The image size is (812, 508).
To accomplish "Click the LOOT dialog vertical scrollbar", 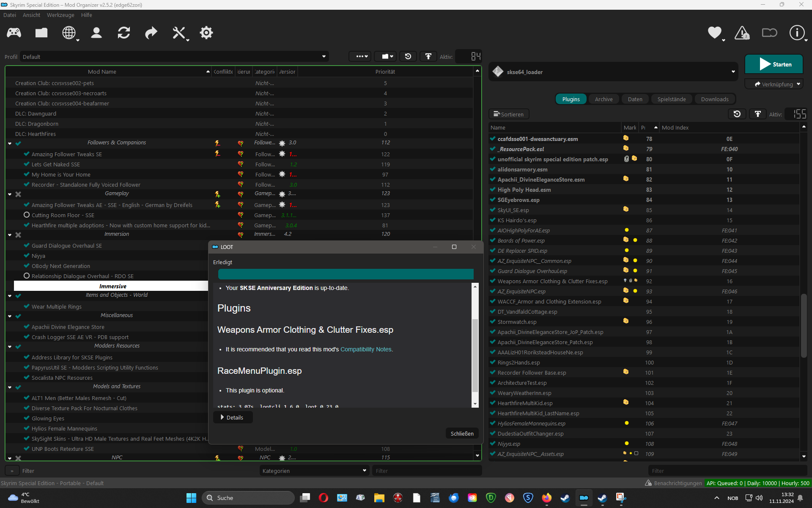I will 475,356.
